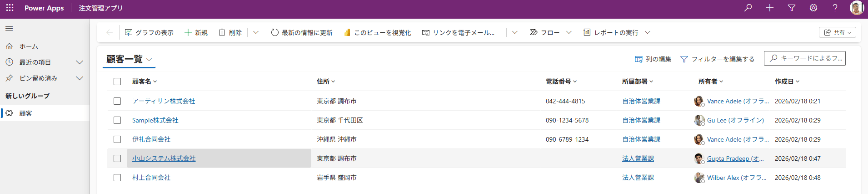Toggle the select-all header checkbox
Screen dimensions: 868x194
[x=117, y=82]
